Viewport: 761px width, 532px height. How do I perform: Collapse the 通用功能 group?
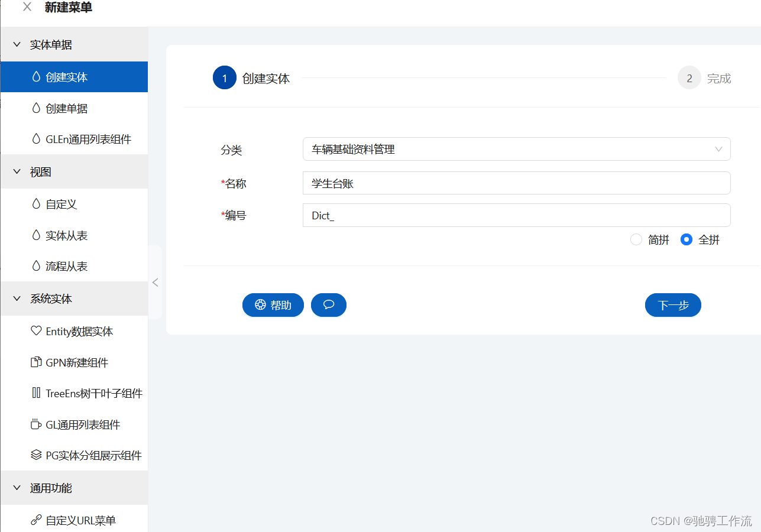[x=74, y=488]
